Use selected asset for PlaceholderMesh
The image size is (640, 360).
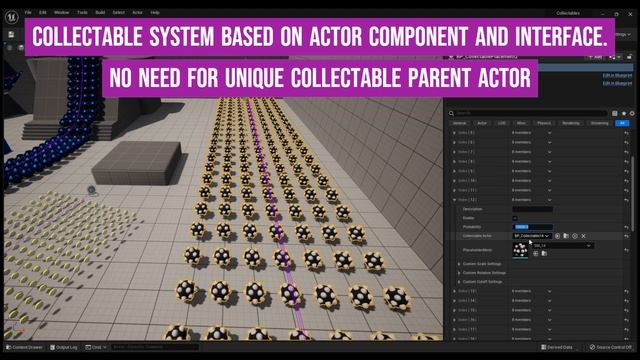(x=536, y=253)
